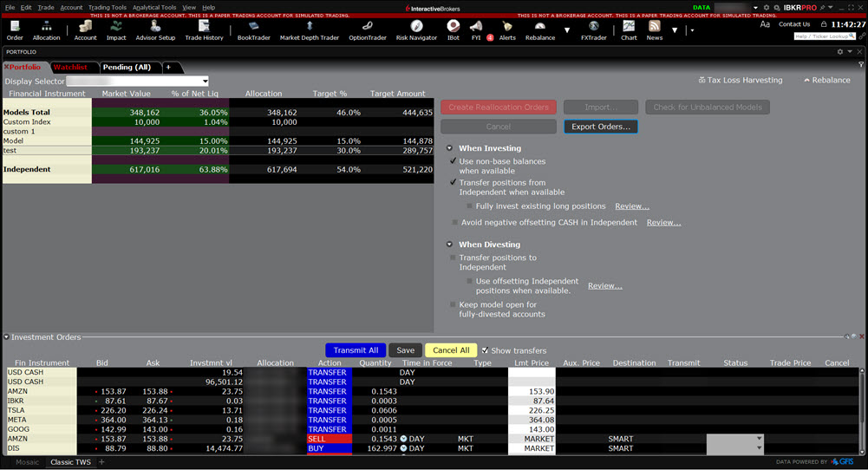868x470 pixels.
Task: Open the News feed icon
Action: (655, 29)
